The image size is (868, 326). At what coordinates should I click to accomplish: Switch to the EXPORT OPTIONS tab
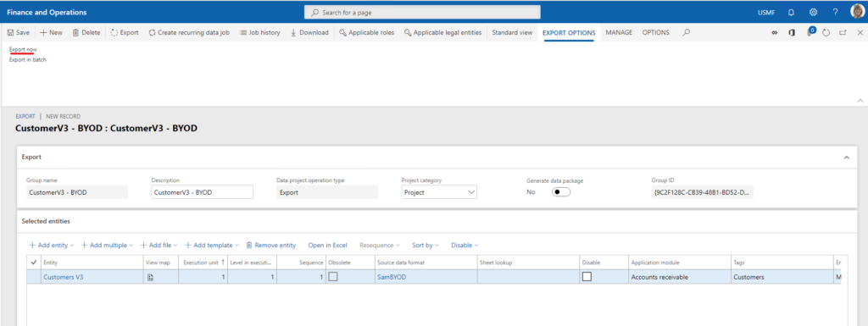tap(569, 32)
